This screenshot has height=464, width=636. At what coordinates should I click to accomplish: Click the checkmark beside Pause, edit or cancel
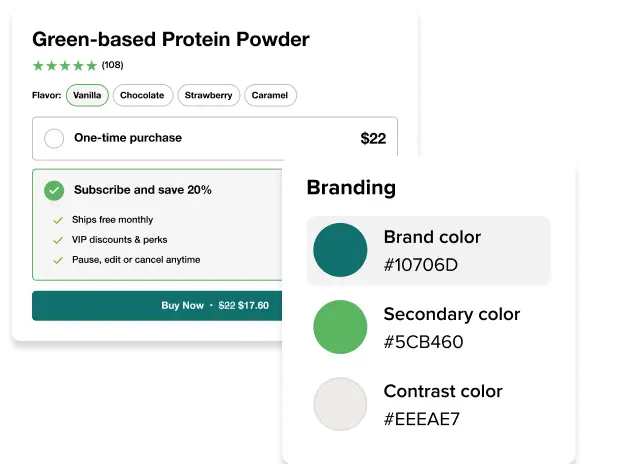(57, 260)
